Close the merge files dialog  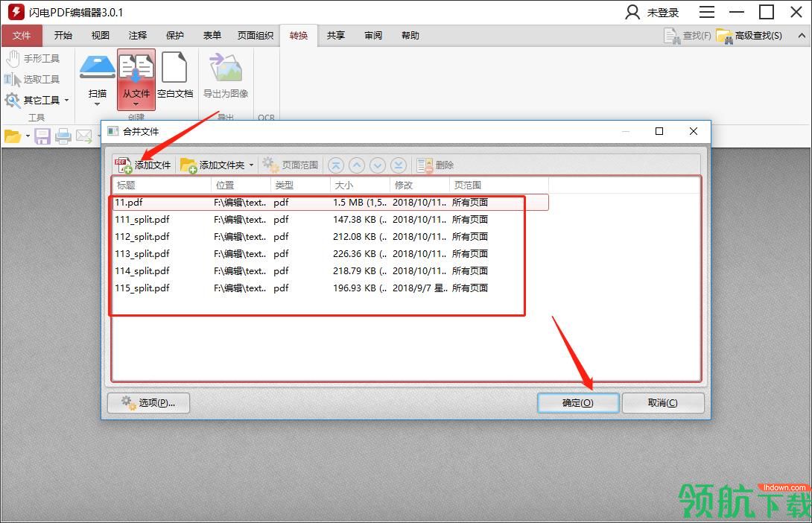pos(694,132)
